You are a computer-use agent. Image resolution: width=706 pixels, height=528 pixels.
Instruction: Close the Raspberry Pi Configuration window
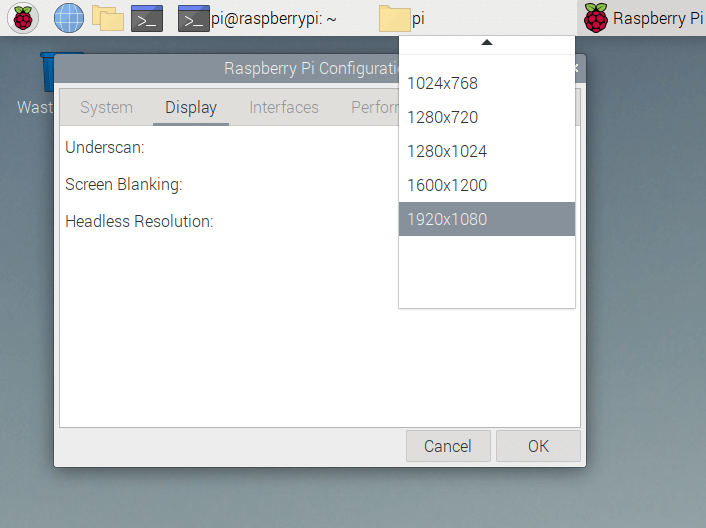click(576, 68)
